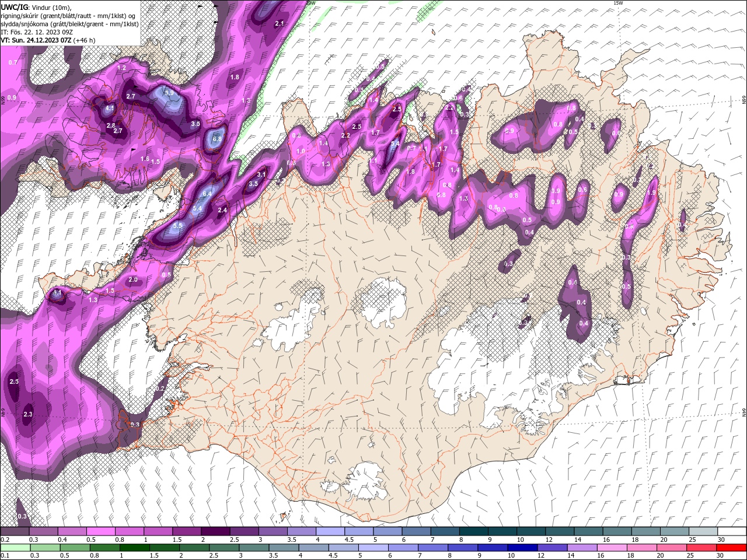The width and height of the screenshot is (747, 560).
Task: Select the white swatch above 30 in the snow scale
Action: (732, 531)
